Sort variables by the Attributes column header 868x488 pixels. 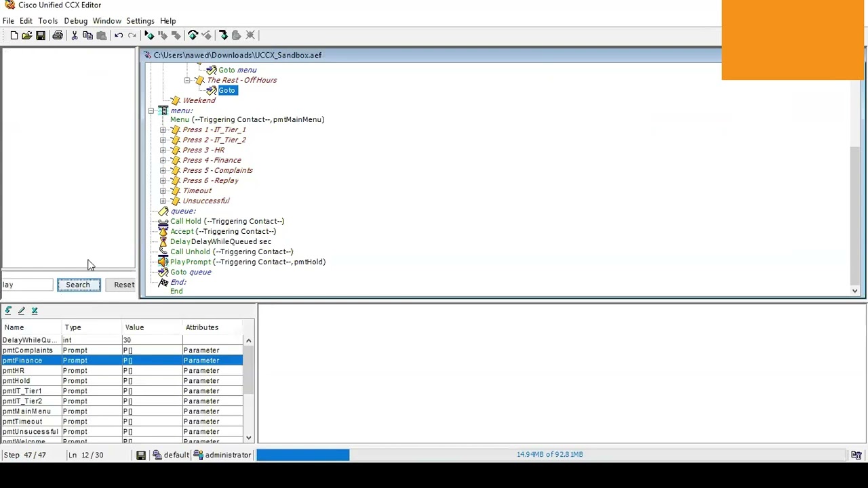(212, 327)
